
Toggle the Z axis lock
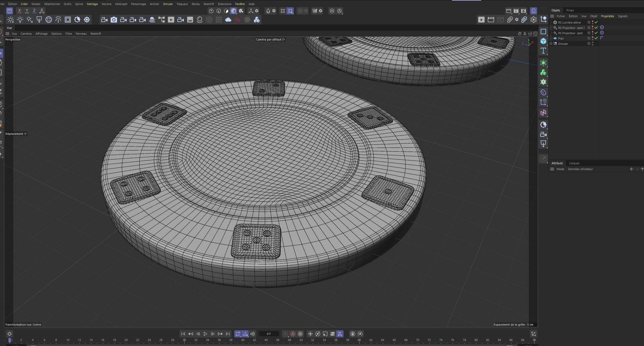(34, 11)
